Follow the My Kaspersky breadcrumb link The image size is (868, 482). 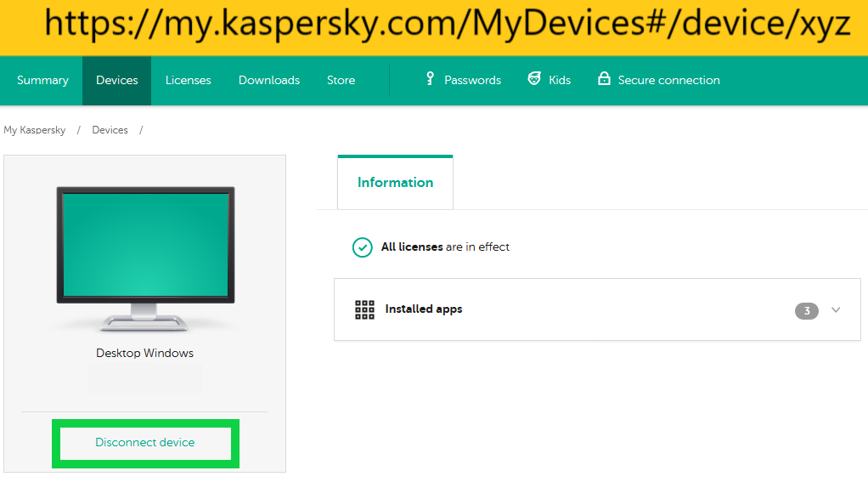(x=34, y=130)
